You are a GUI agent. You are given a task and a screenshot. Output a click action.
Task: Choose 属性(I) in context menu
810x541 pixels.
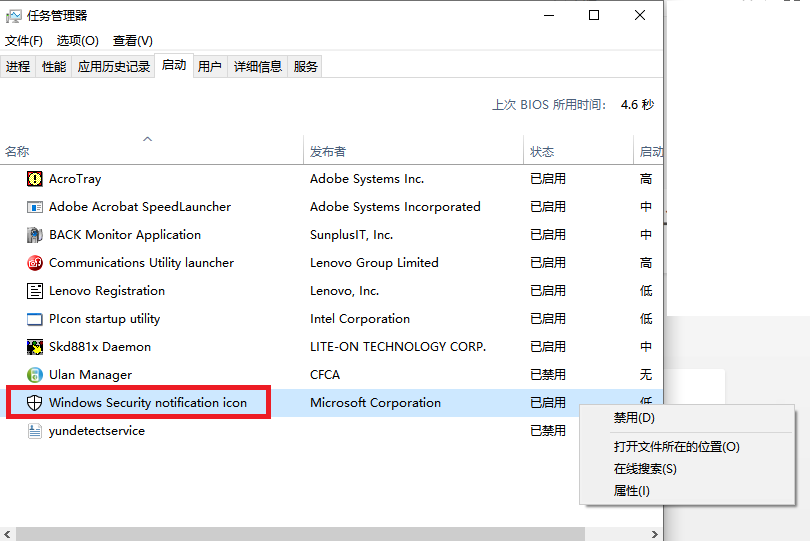687,491
